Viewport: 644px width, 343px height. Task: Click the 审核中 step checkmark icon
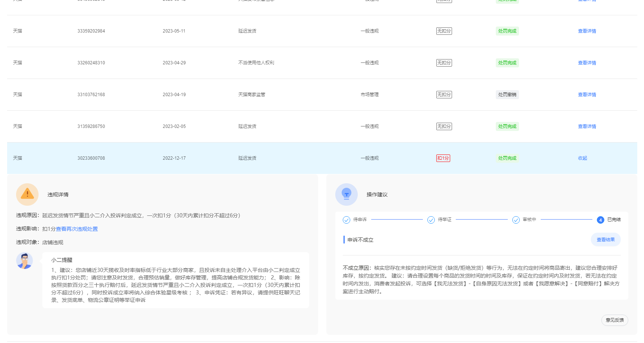[x=516, y=220]
